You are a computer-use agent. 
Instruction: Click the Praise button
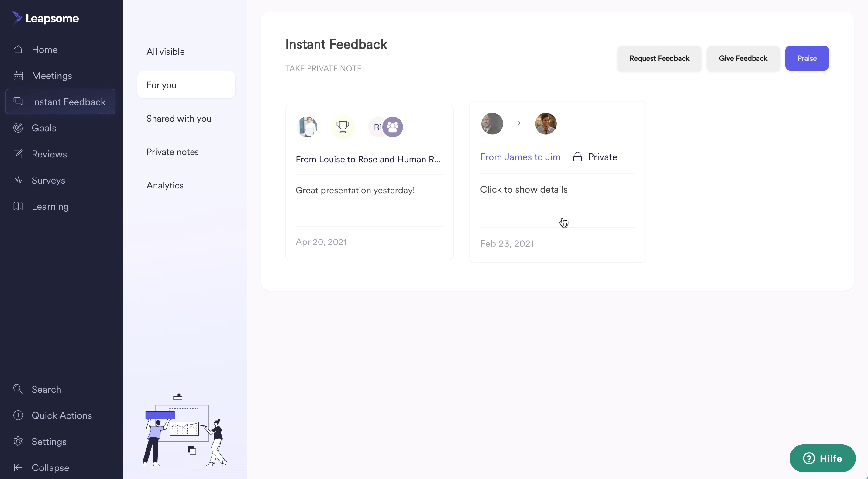(x=807, y=58)
